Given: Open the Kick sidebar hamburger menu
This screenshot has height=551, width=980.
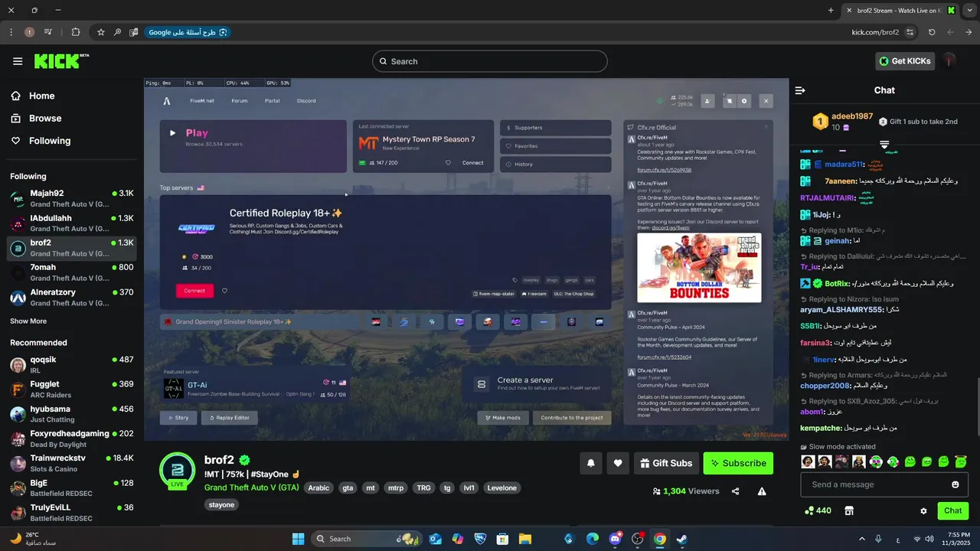Looking at the screenshot, I should coord(18,61).
